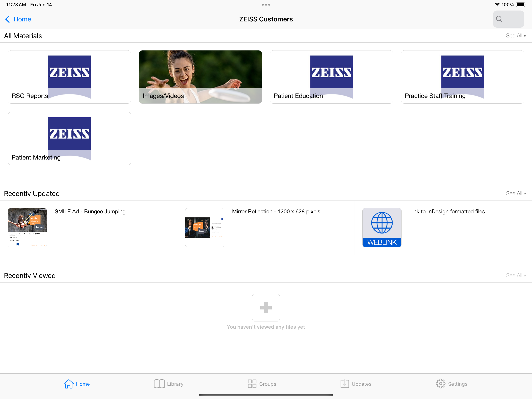Tap the Home tab label
532x399 pixels.
[83, 384]
